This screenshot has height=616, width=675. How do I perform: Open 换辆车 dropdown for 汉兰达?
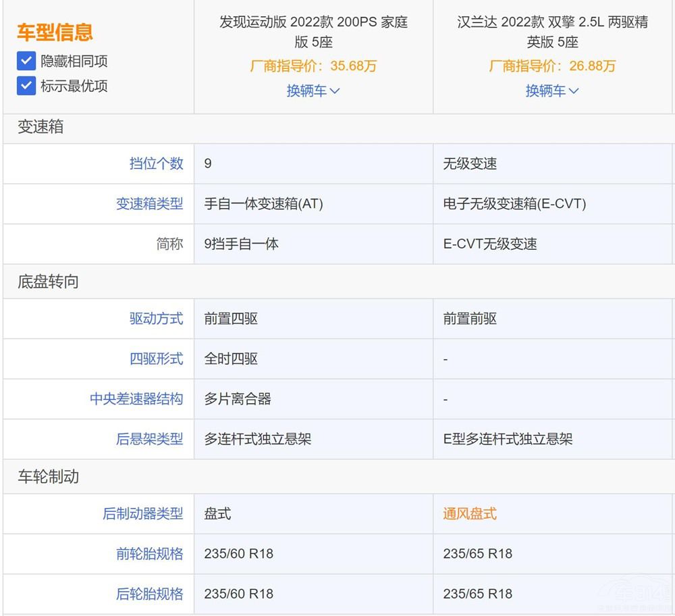(551, 91)
